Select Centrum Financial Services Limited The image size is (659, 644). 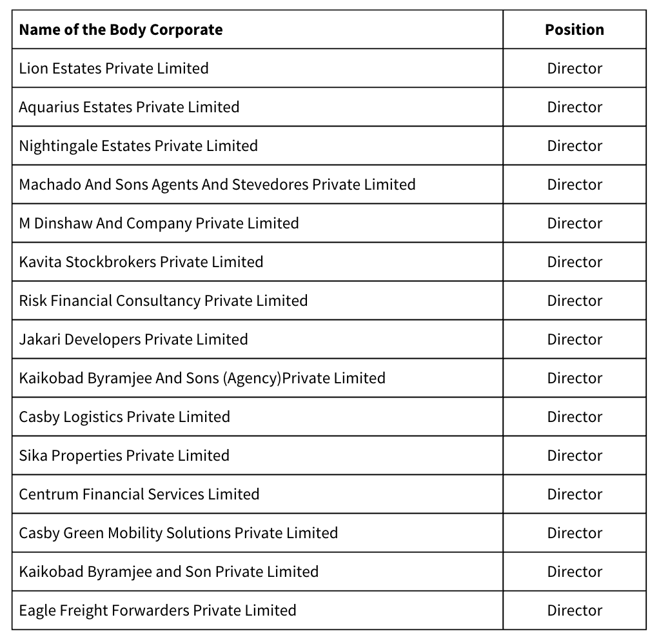click(139, 494)
